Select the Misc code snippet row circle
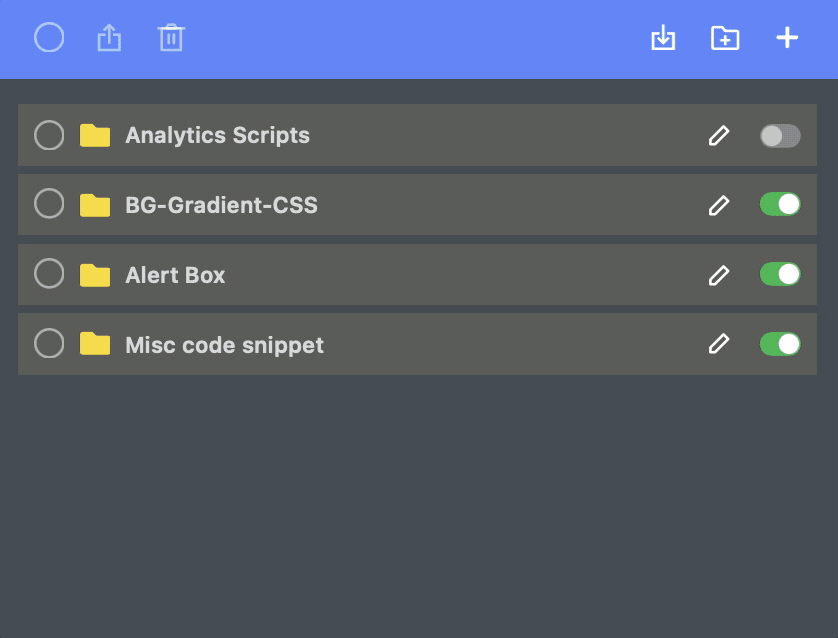This screenshot has width=838, height=638. pos(49,343)
